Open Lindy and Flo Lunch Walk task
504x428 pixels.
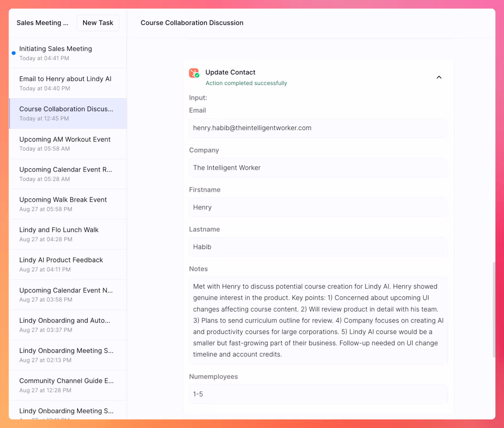(x=68, y=234)
